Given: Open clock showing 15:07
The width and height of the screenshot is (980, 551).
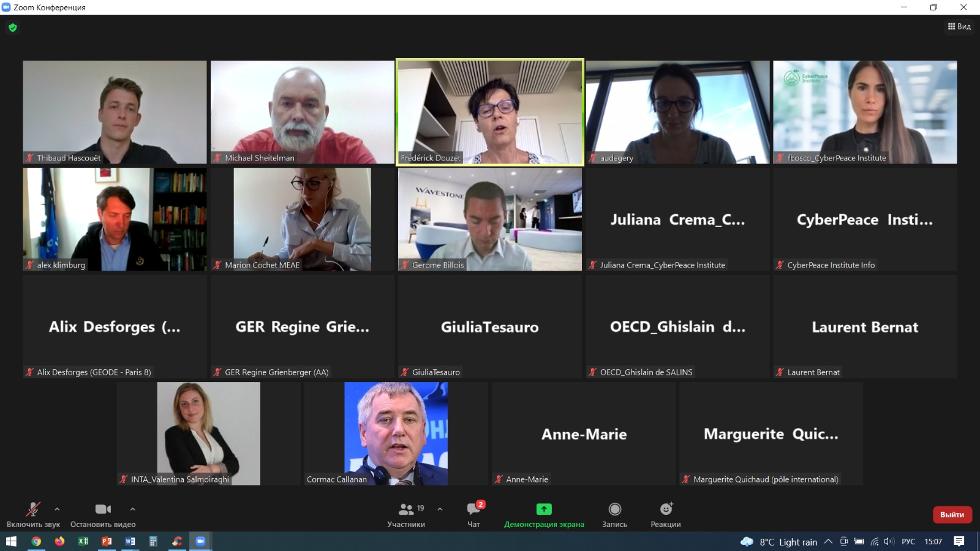Looking at the screenshot, I should tap(933, 541).
